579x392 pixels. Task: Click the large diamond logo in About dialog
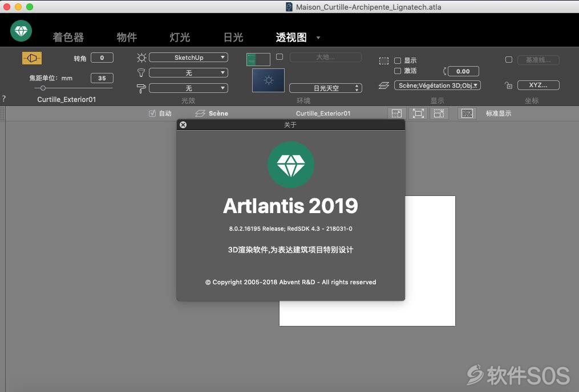click(290, 165)
